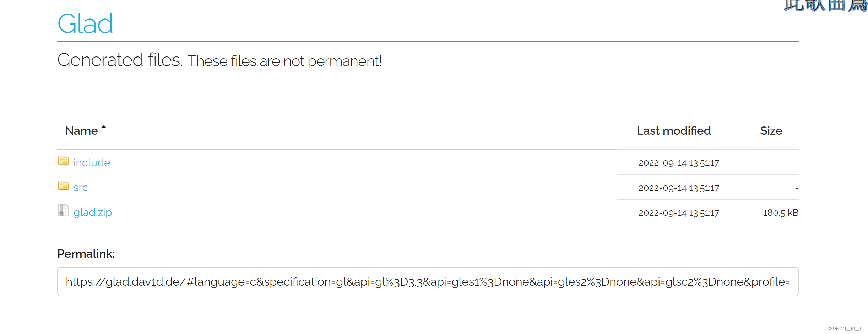Open the include folder link
868x334 pixels.
pos(92,163)
